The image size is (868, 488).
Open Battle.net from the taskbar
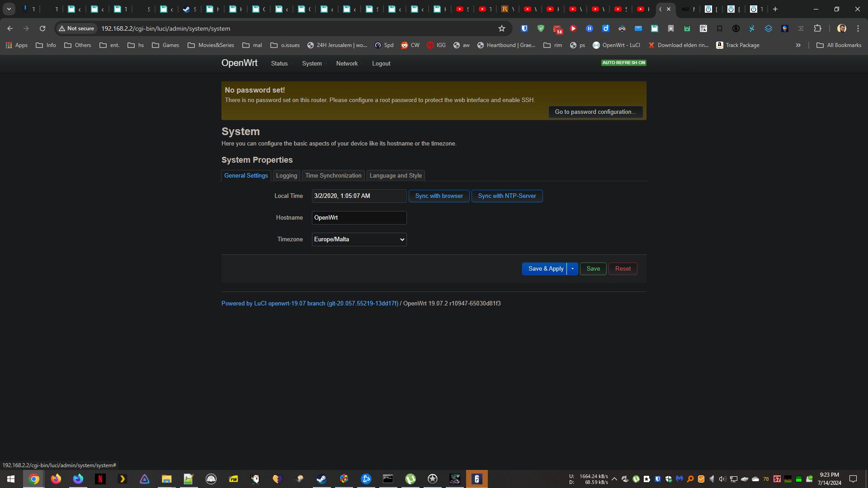(x=366, y=479)
